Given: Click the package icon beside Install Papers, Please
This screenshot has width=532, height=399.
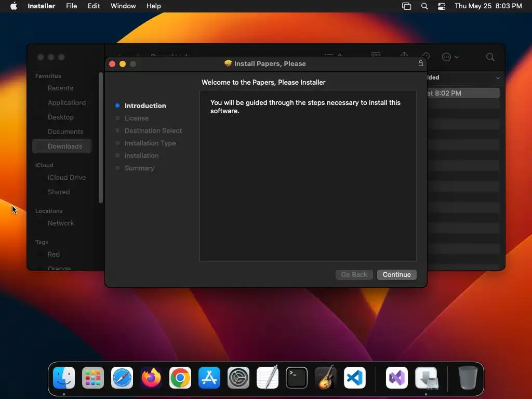Looking at the screenshot, I should (x=228, y=63).
